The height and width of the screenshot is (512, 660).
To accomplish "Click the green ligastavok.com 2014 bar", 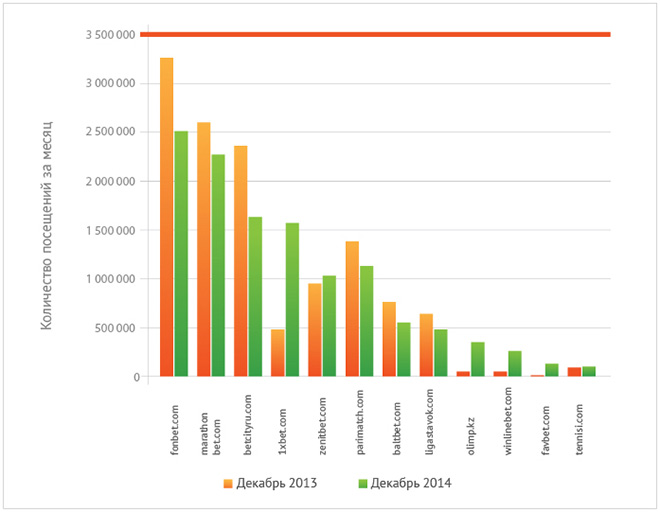I will (441, 353).
